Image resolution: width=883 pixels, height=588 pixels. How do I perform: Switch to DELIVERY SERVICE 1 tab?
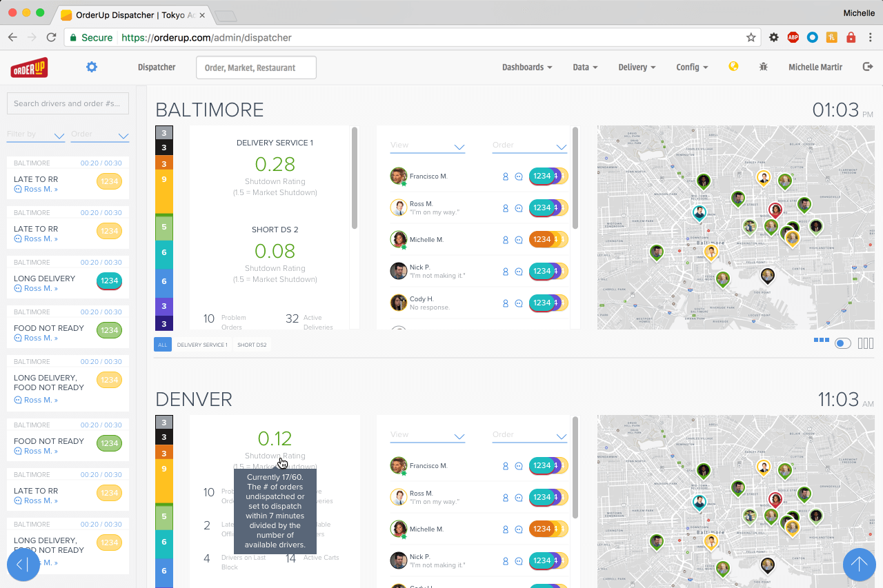pos(202,345)
